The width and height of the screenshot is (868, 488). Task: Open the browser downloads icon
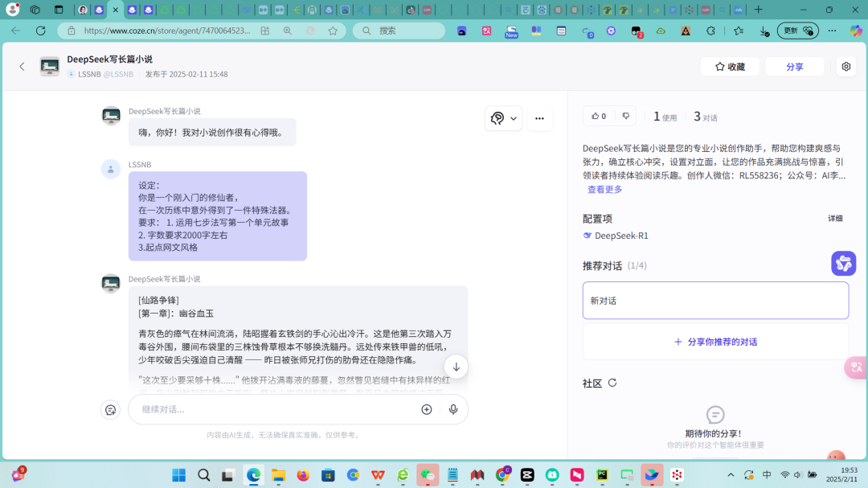[x=764, y=31]
